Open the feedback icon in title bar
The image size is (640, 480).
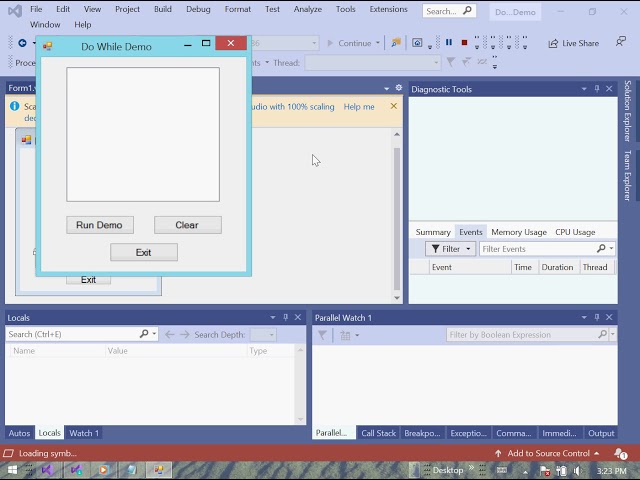click(620, 41)
